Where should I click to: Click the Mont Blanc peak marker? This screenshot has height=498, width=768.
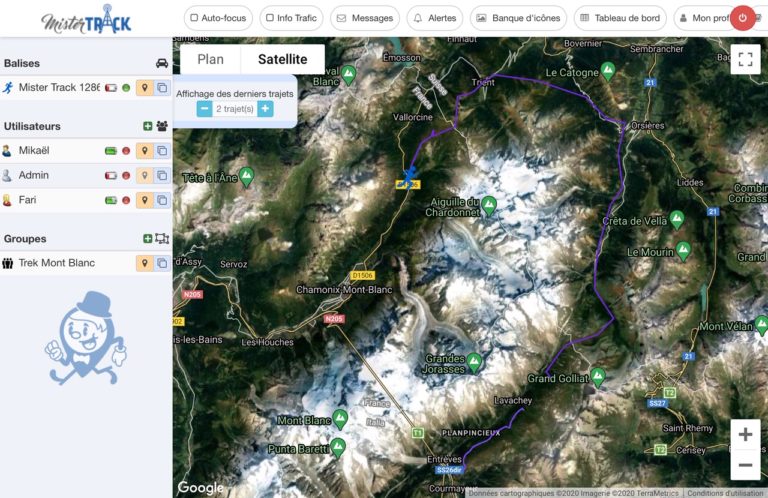(340, 419)
